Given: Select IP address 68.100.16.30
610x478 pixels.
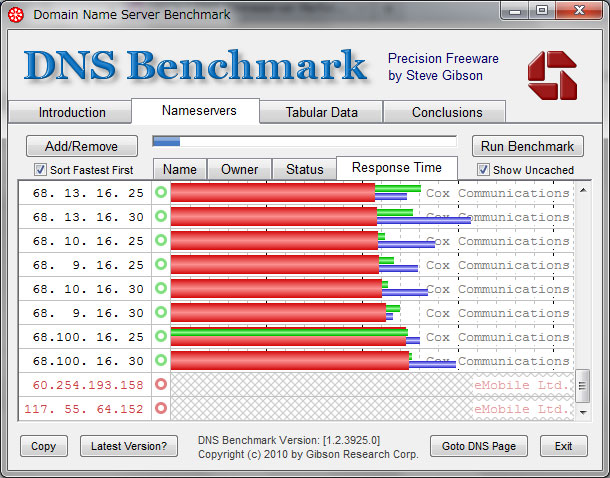Looking at the screenshot, I should [88, 361].
